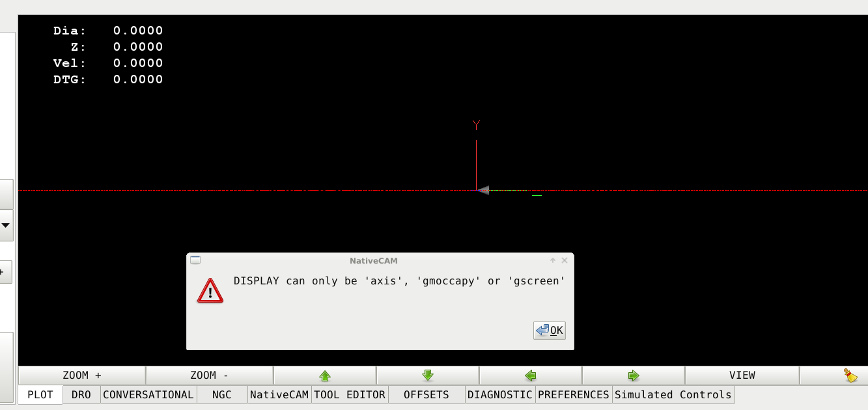Click the ZOOM + button
Image resolution: width=868 pixels, height=410 pixels.
pyautogui.click(x=82, y=376)
